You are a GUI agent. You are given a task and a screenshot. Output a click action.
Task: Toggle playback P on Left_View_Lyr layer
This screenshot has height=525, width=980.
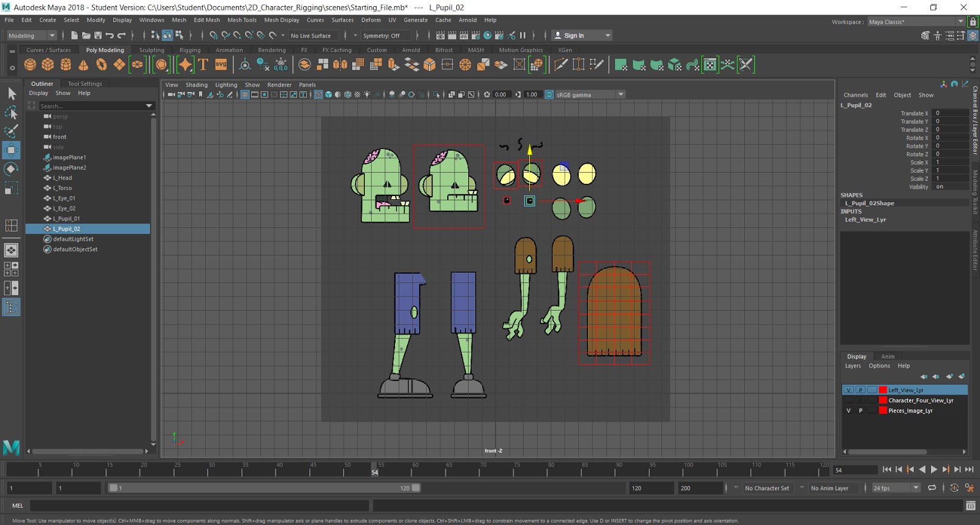pyautogui.click(x=861, y=390)
